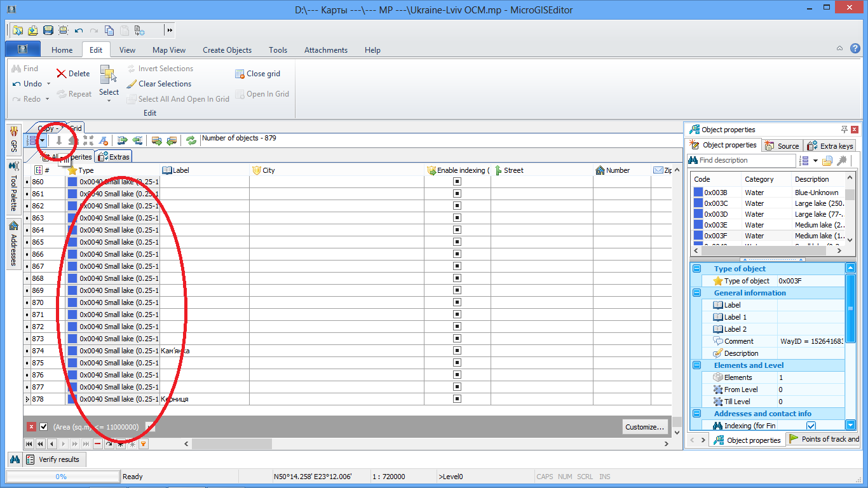Image resolution: width=868 pixels, height=488 pixels.
Task: Pin the Object properties panel
Action: [x=844, y=130]
